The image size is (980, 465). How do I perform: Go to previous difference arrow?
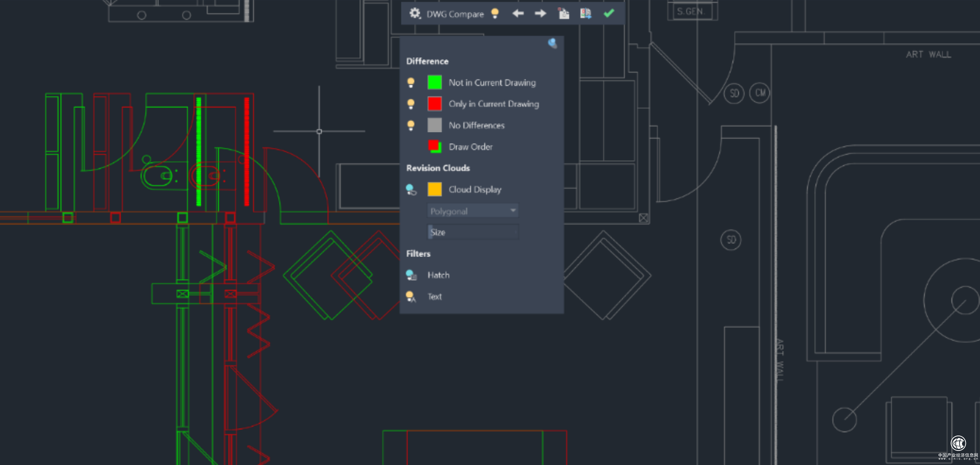coord(518,14)
